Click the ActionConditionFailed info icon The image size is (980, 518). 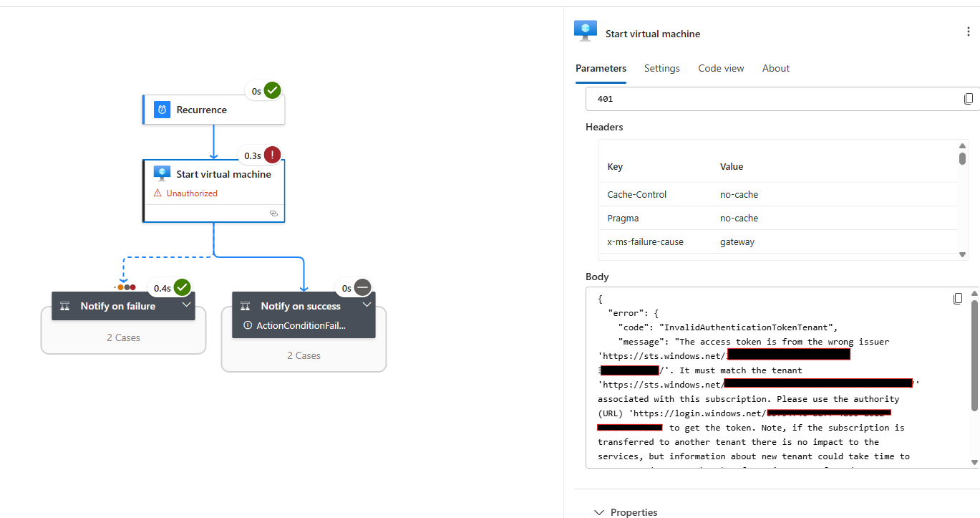pos(248,325)
